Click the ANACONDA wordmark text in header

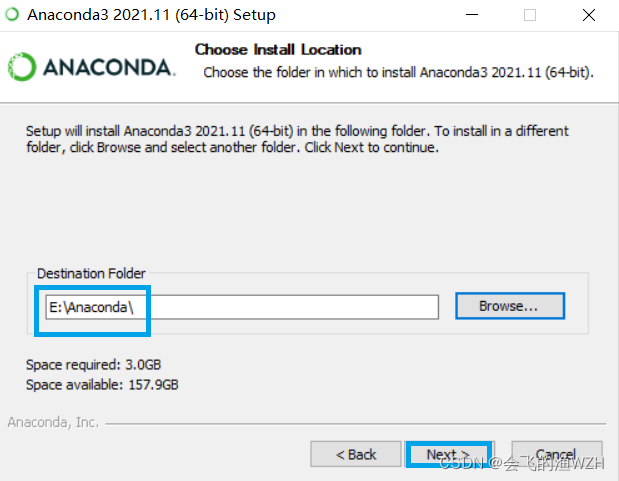pyautogui.click(x=109, y=68)
